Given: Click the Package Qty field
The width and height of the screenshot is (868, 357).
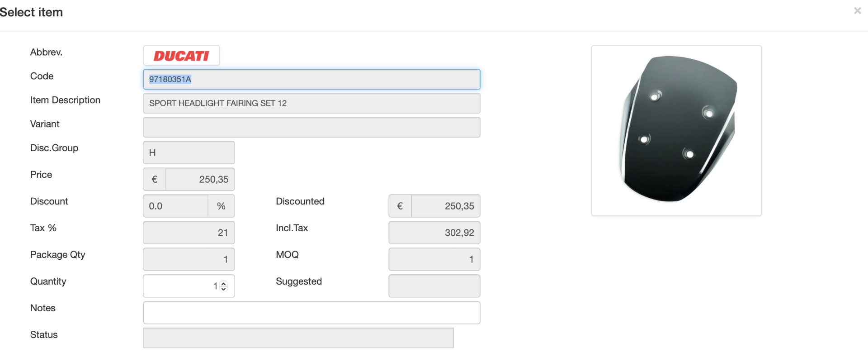Looking at the screenshot, I should coord(189,260).
